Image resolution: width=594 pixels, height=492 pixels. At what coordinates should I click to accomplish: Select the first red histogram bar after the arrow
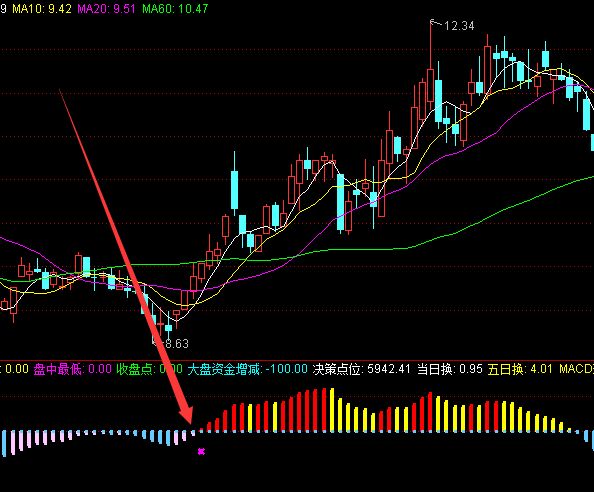point(201,430)
